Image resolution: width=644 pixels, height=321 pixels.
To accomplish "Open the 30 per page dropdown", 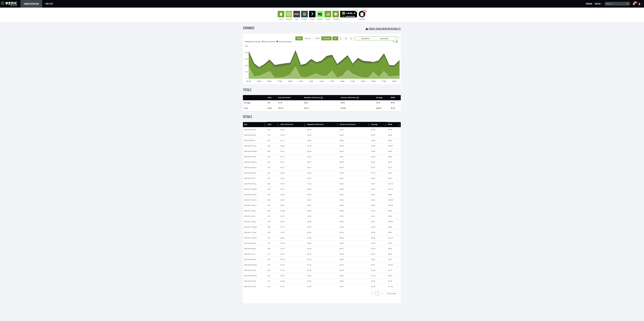I will (x=392, y=293).
